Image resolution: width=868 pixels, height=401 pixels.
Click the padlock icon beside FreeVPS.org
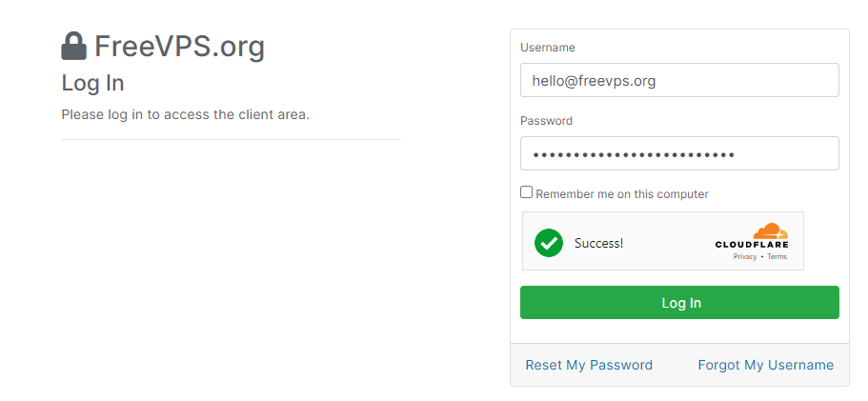(x=73, y=47)
